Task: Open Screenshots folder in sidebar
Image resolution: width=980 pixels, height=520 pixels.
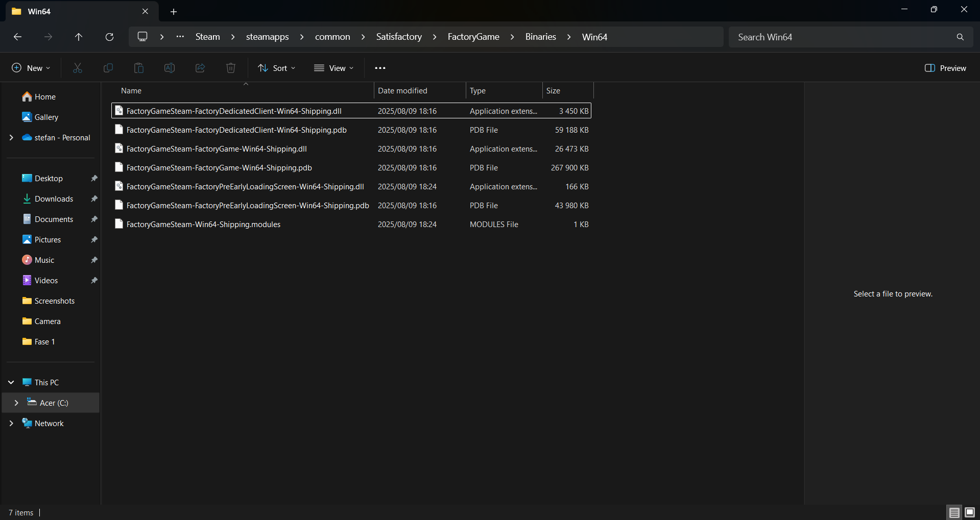Action: (x=49, y=301)
